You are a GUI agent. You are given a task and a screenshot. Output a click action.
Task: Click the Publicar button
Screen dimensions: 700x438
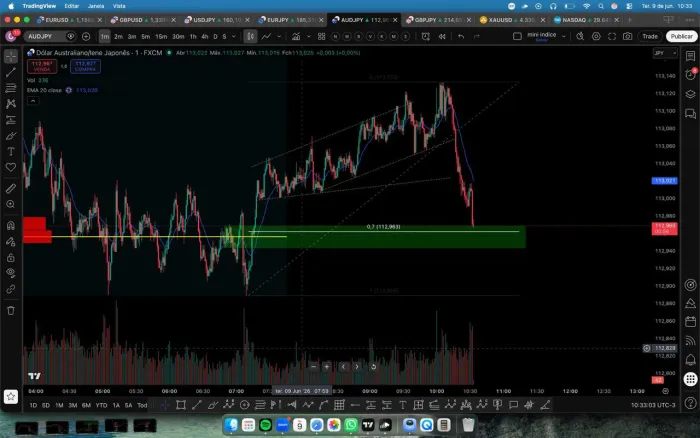(x=682, y=36)
